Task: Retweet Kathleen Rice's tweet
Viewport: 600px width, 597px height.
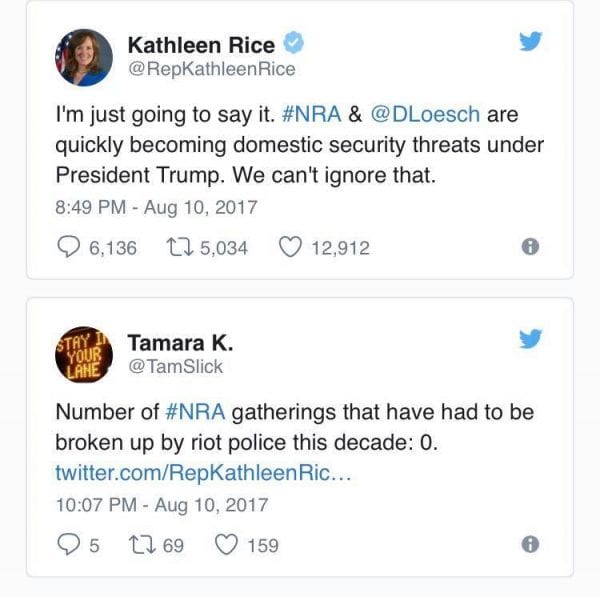Action: coord(178,247)
